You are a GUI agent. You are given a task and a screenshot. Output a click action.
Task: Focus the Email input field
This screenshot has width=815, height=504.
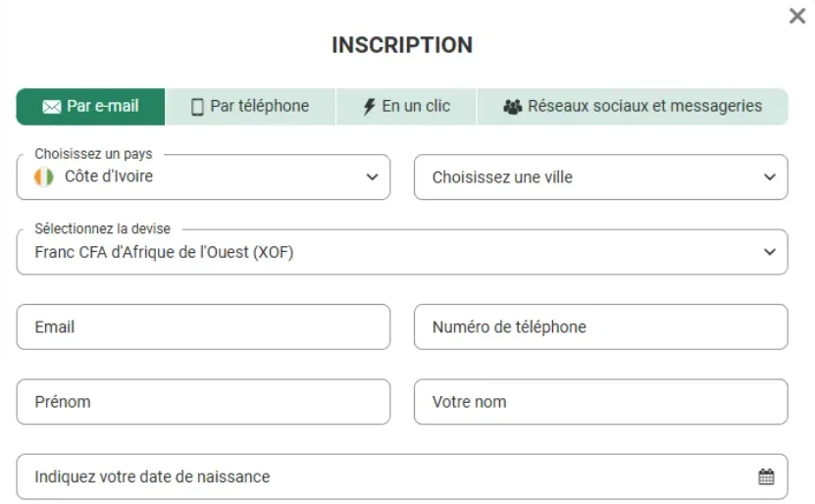tap(203, 327)
